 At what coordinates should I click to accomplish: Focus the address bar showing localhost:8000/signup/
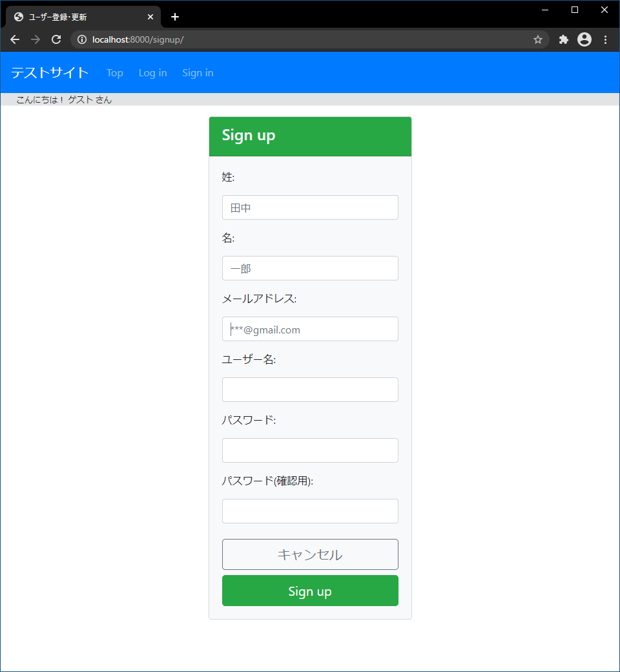click(309, 39)
